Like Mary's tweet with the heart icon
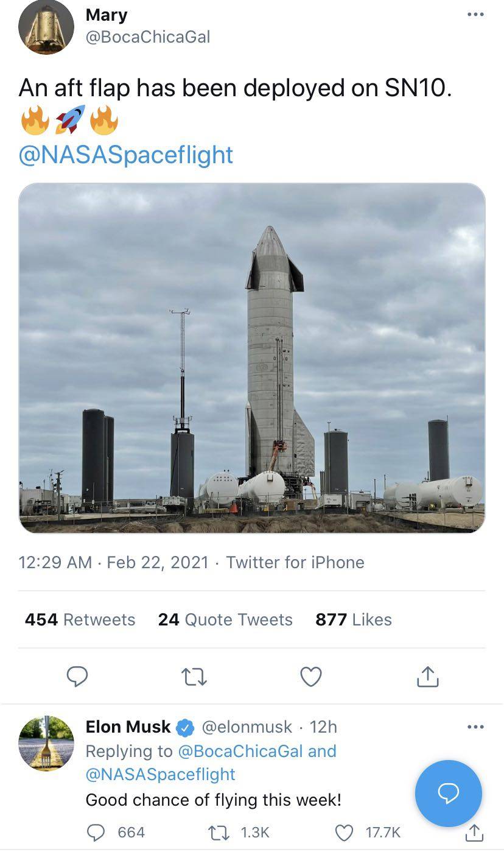 tap(311, 676)
